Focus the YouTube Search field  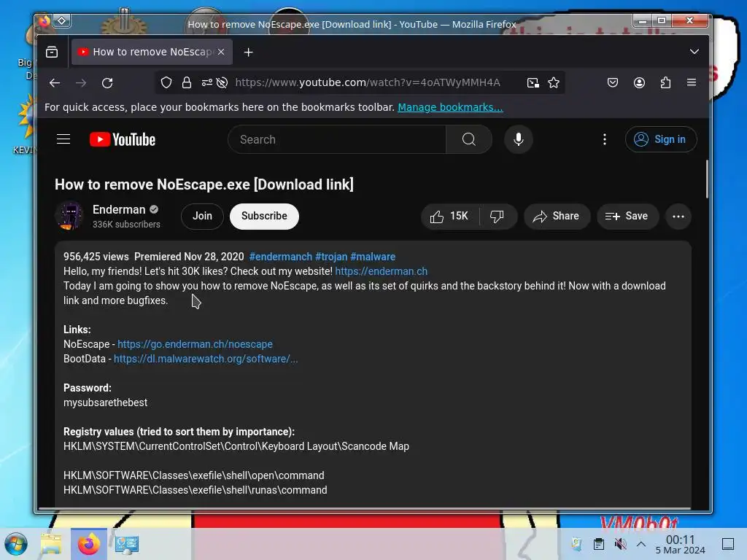coord(337,139)
